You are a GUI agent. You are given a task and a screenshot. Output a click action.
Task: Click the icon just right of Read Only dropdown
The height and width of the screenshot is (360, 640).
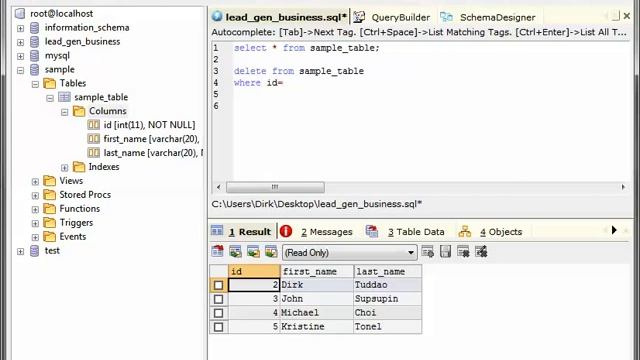pyautogui.click(x=428, y=252)
